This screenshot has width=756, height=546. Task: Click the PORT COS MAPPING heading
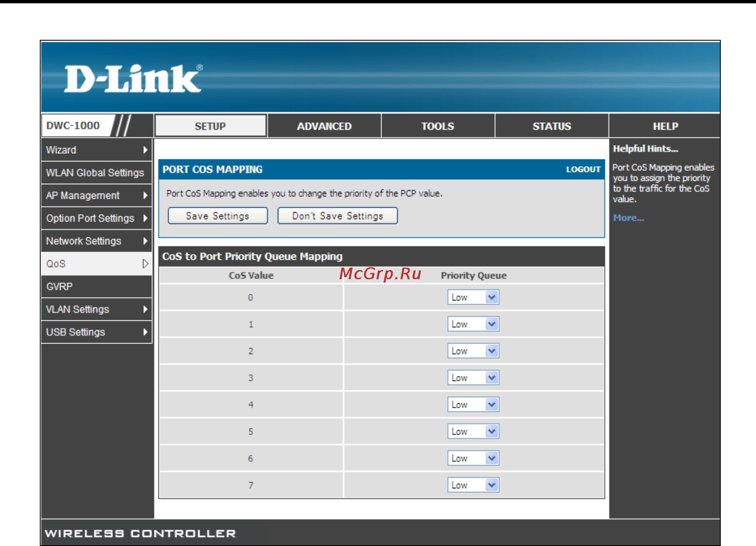[212, 169]
